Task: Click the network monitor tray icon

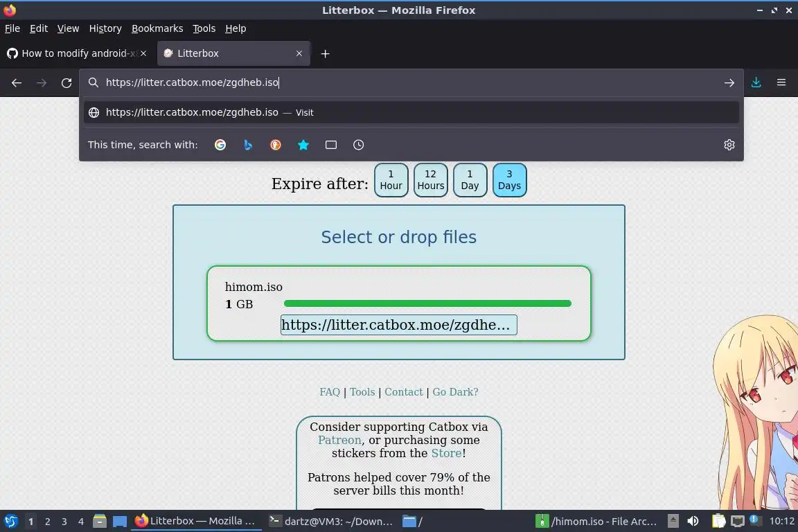Action: click(x=738, y=522)
